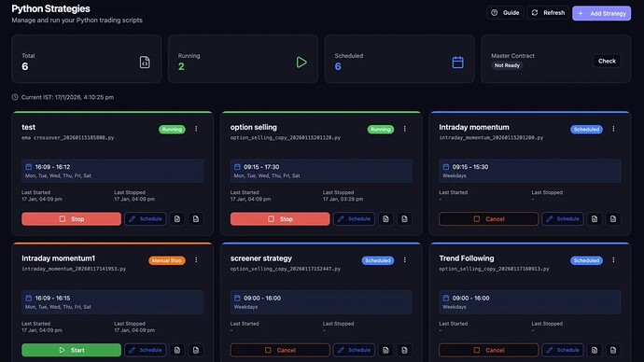Open the three-dot menu on Intraday momentum1 card

196,259
